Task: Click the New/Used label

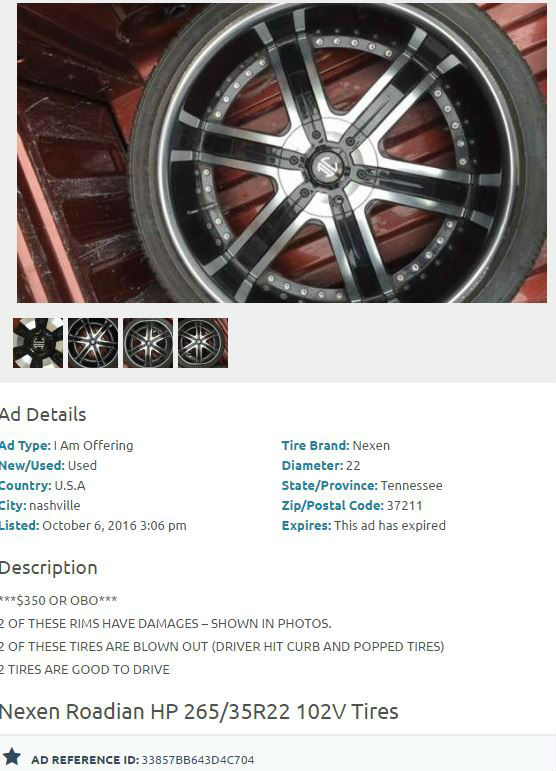Action: point(32,466)
